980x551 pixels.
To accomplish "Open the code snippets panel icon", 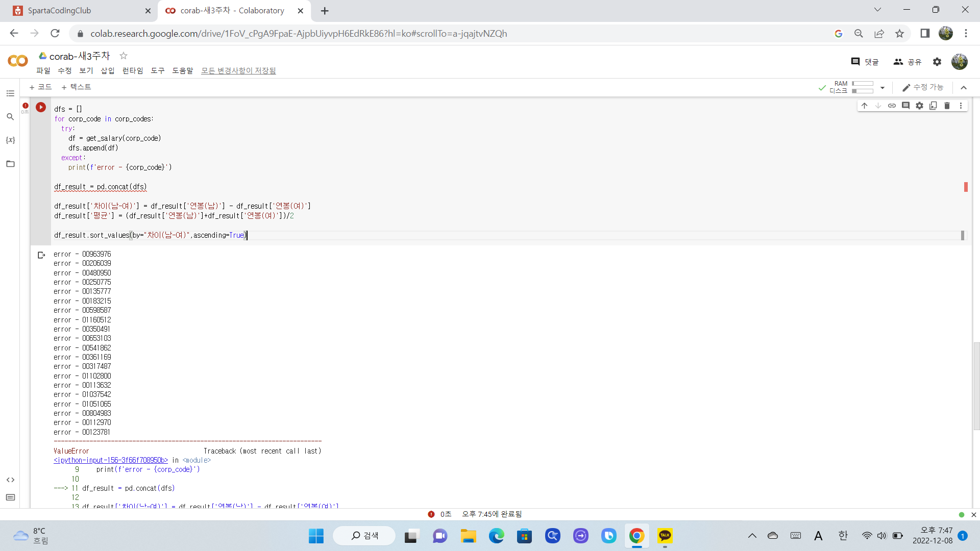I will click(x=10, y=480).
